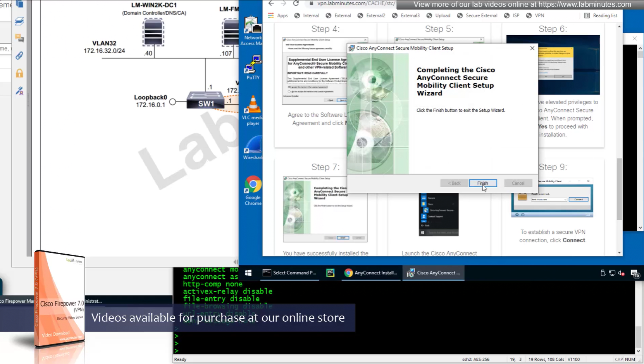Click the muted volume tray icon

point(621,273)
